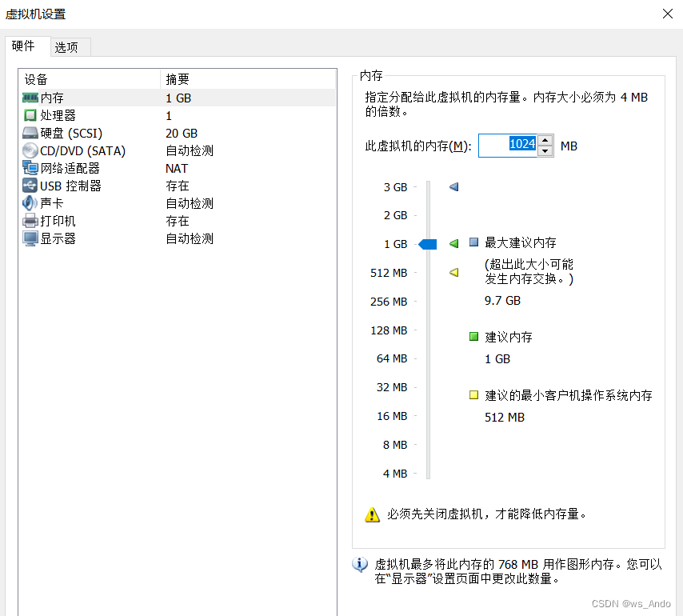Click the 256 MB slider label
The image size is (683, 616).
[x=389, y=302]
